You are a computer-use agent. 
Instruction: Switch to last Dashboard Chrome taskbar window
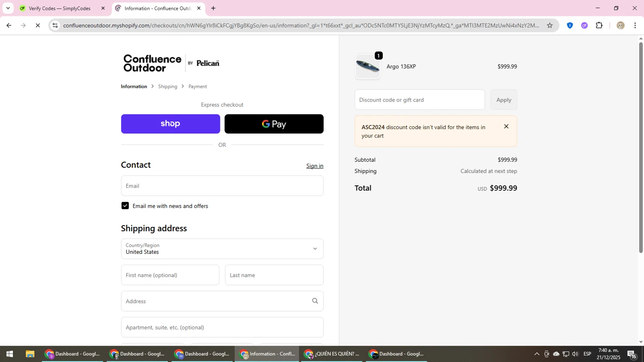click(x=397, y=354)
